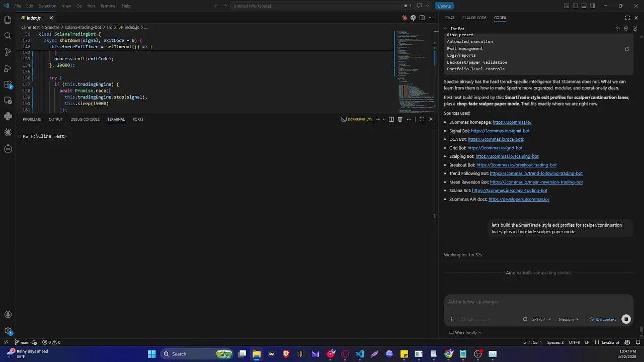This screenshot has width=644, height=362.
Task: Open the Terminal menu in the menu bar
Action: coord(108,6)
